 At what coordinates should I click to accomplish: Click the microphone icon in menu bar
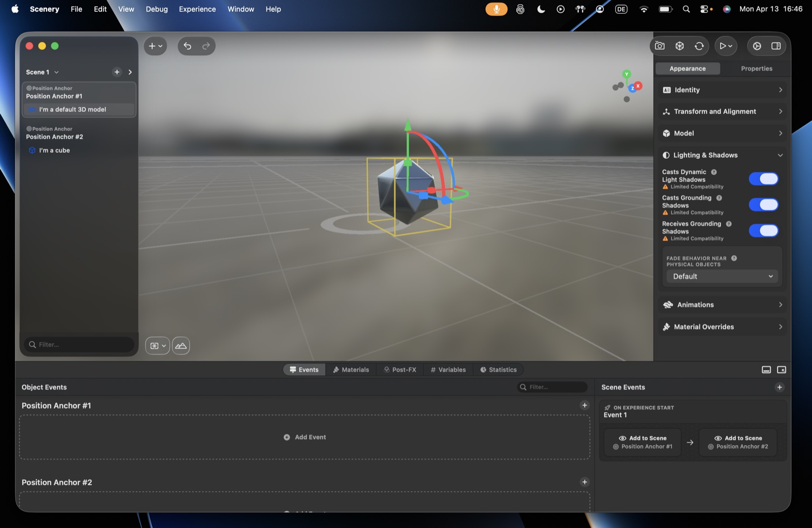click(496, 9)
